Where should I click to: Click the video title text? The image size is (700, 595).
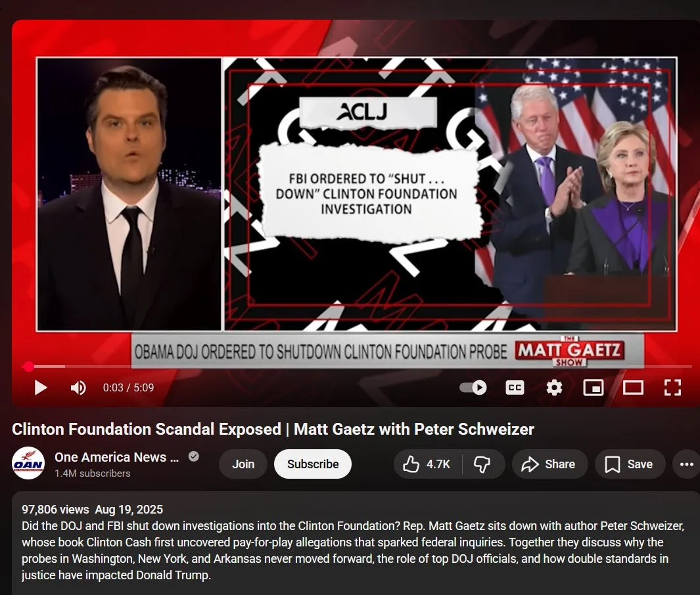pos(273,429)
